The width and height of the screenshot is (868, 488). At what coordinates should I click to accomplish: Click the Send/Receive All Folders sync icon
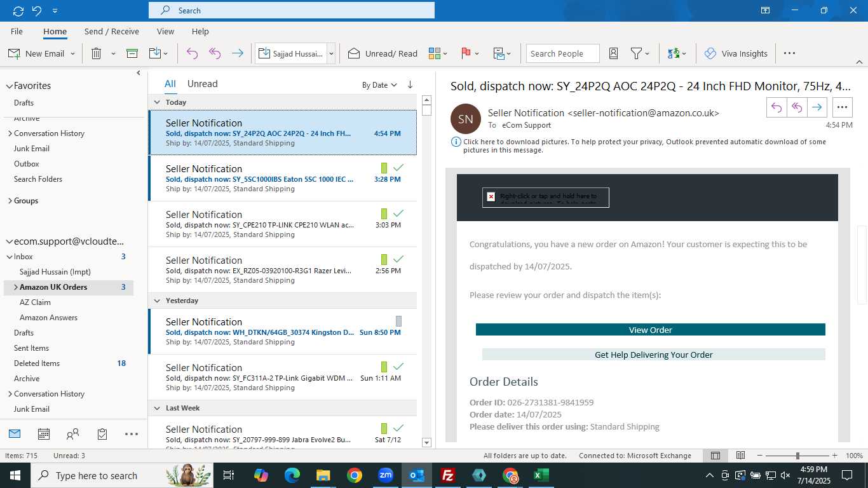coord(18,11)
